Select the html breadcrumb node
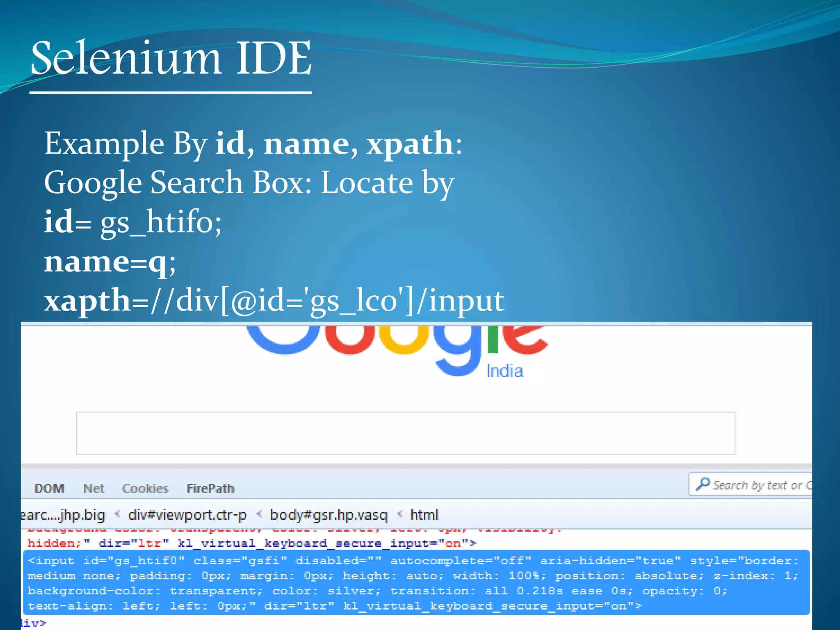This screenshot has width=840, height=630. pos(424,514)
